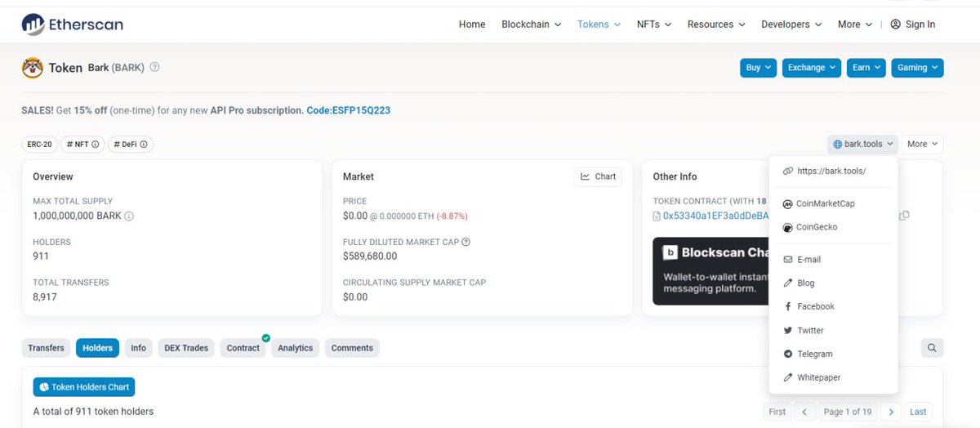Click the user icon next to Sign In
This screenshot has width=980, height=428.
coord(896,25)
